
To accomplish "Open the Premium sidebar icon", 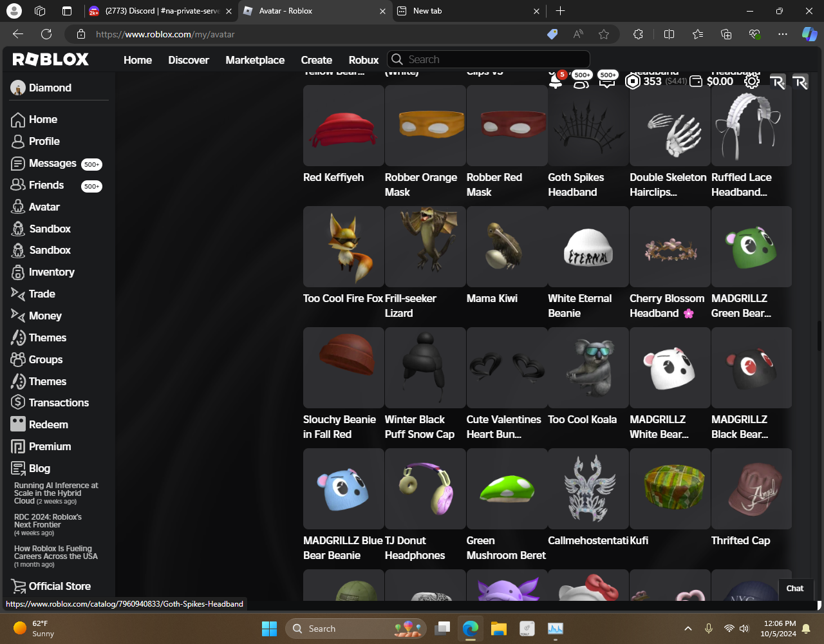I will [x=18, y=447].
